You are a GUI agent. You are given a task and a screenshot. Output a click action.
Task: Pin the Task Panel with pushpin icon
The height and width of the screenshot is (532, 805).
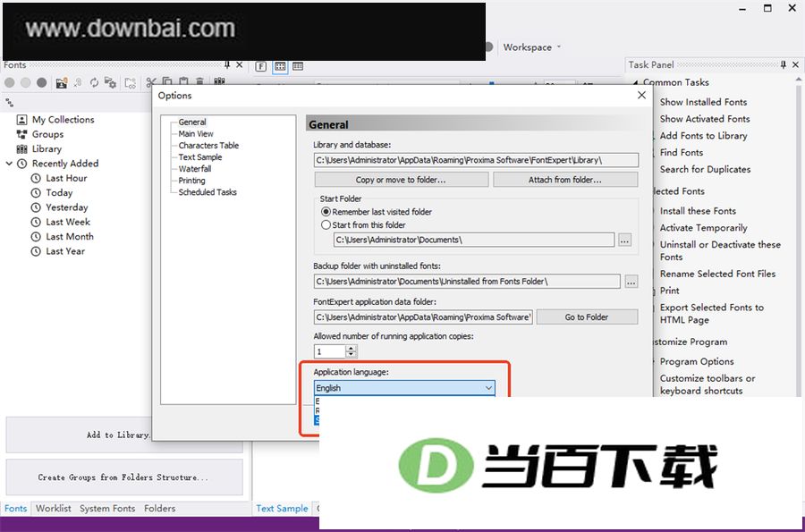[783, 64]
